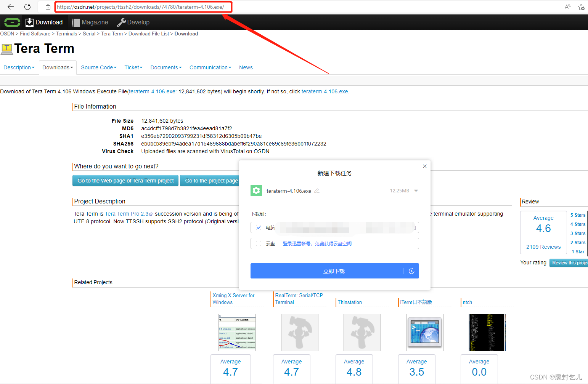Viewport: 588px width, 384px height.
Task: Open the Magazine section in top bar
Action: (x=90, y=22)
